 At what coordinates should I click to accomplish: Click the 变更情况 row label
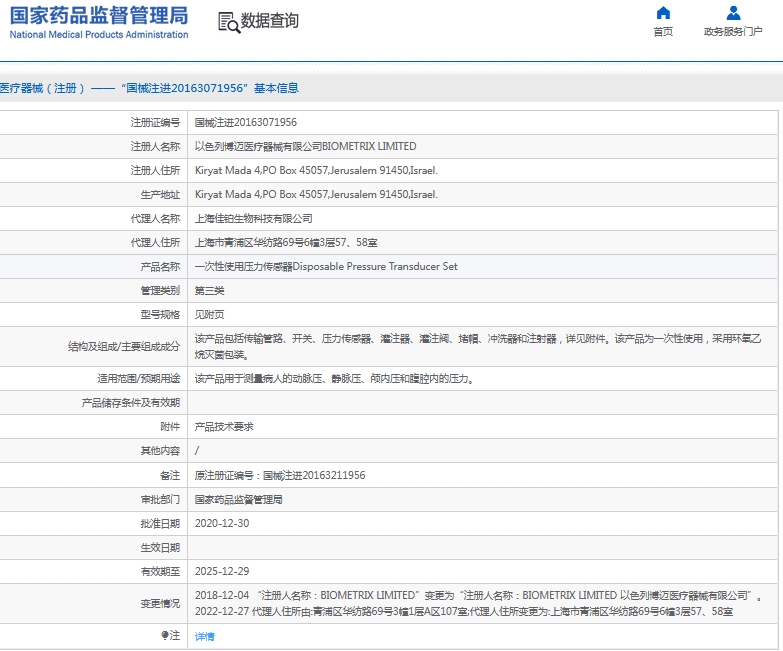coord(160,603)
